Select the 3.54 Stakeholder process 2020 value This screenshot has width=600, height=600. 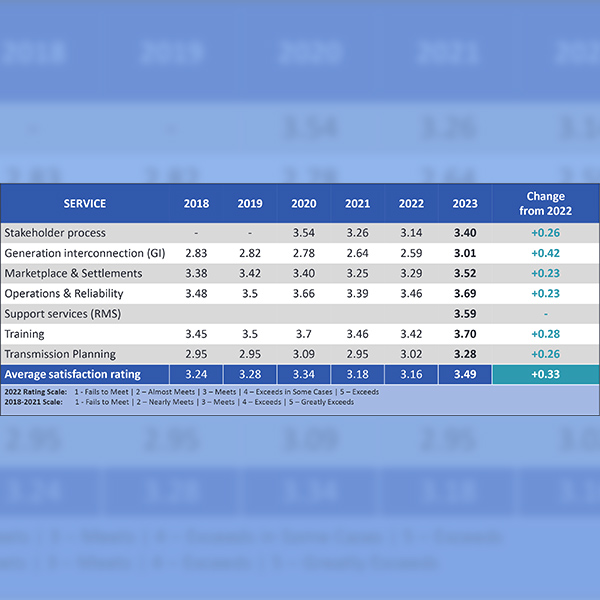pos(304,233)
